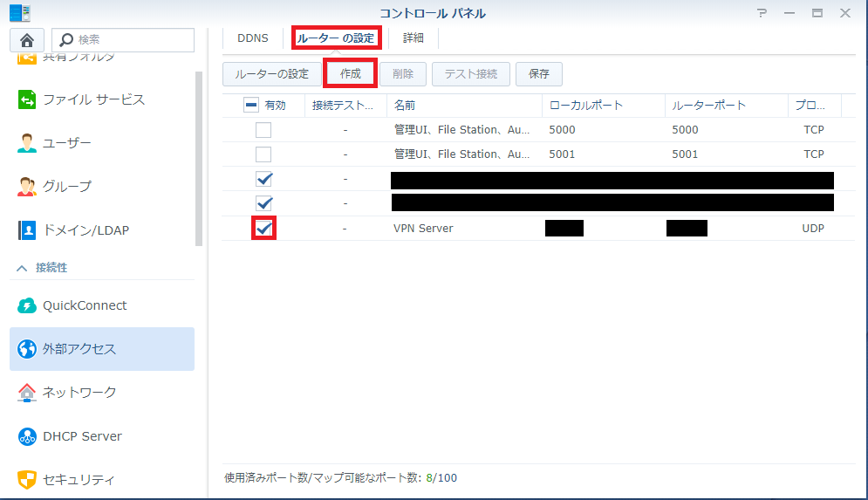Select the External Access globe icon

tap(26, 349)
